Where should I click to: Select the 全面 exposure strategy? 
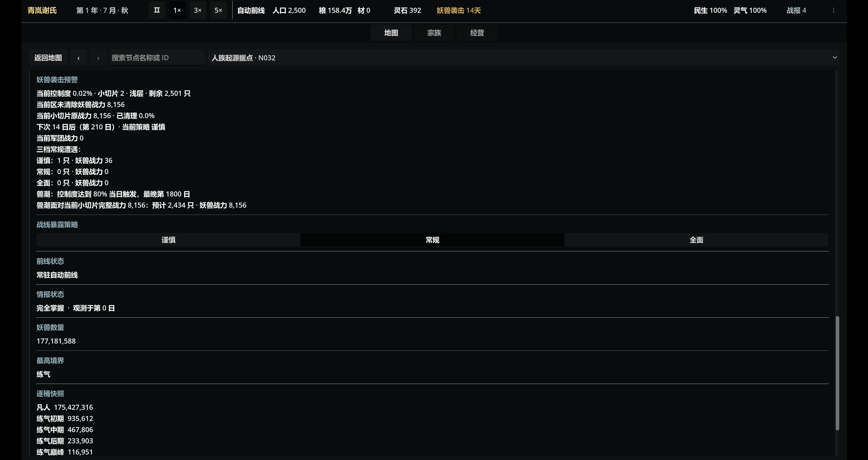pyautogui.click(x=696, y=239)
